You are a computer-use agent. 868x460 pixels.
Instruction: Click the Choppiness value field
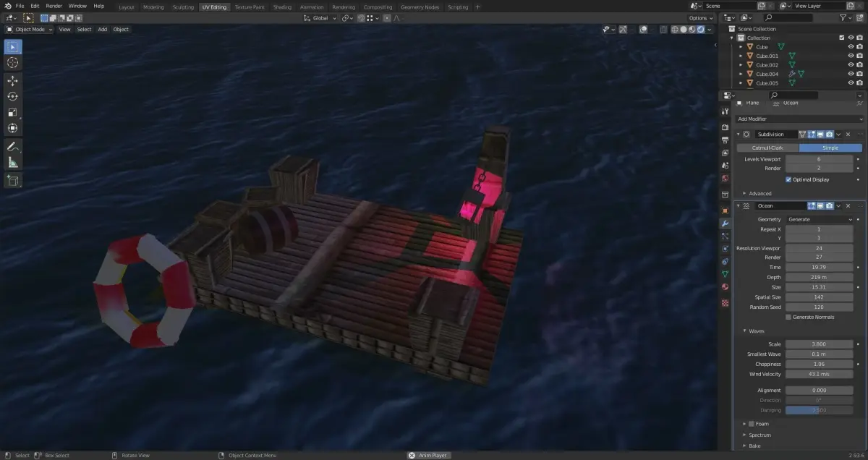[820, 365]
